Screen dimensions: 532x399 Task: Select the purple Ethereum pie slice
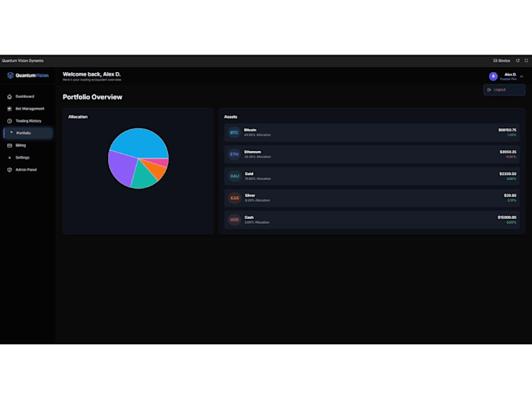pyautogui.click(x=121, y=168)
